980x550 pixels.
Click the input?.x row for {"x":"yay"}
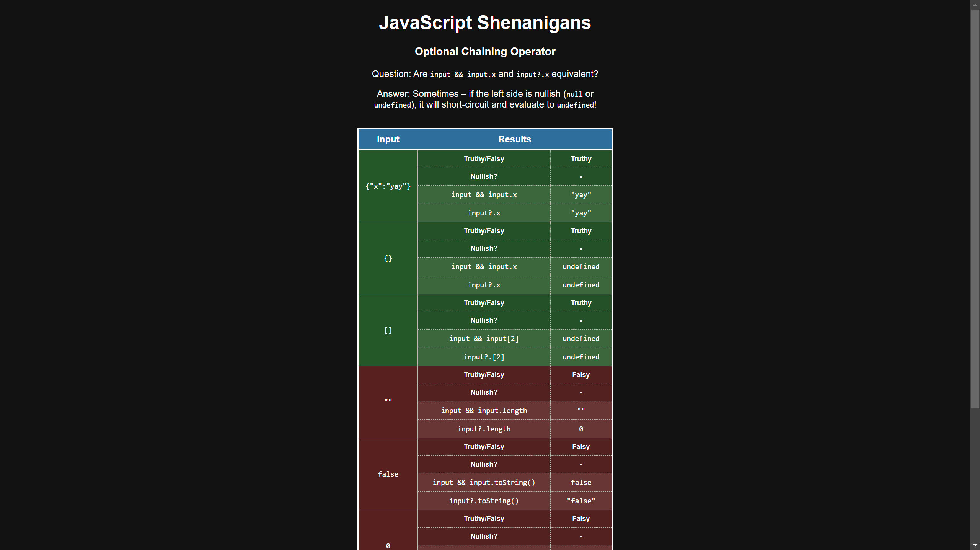(484, 213)
